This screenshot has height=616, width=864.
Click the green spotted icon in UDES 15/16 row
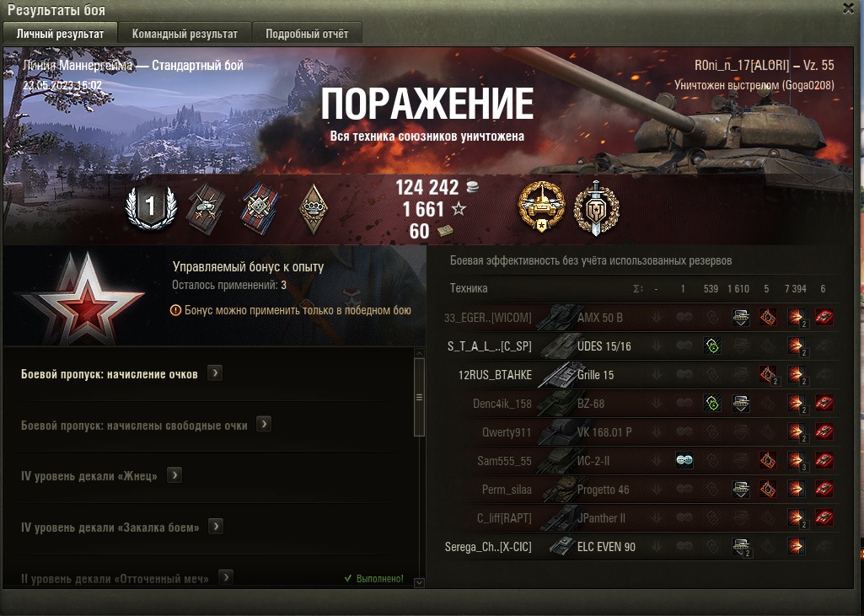(x=712, y=346)
